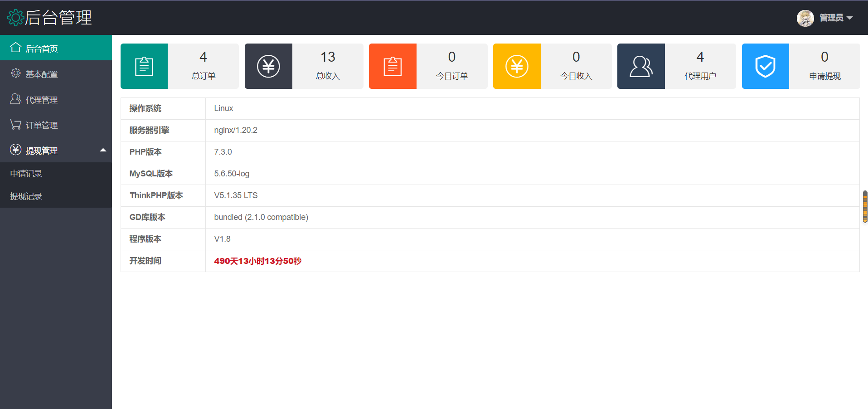868x409 pixels.
Task: Open the 管理员 dropdown menu
Action: (x=836, y=18)
